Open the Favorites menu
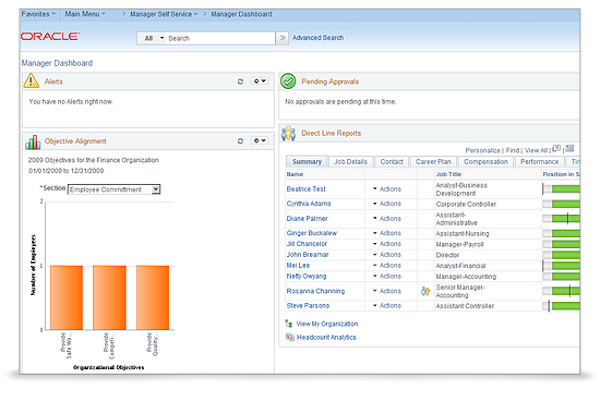 (39, 14)
